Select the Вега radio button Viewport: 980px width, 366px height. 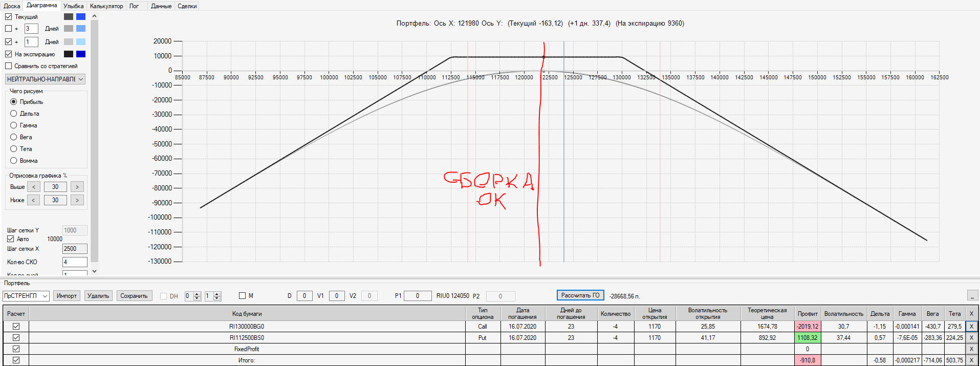14,137
